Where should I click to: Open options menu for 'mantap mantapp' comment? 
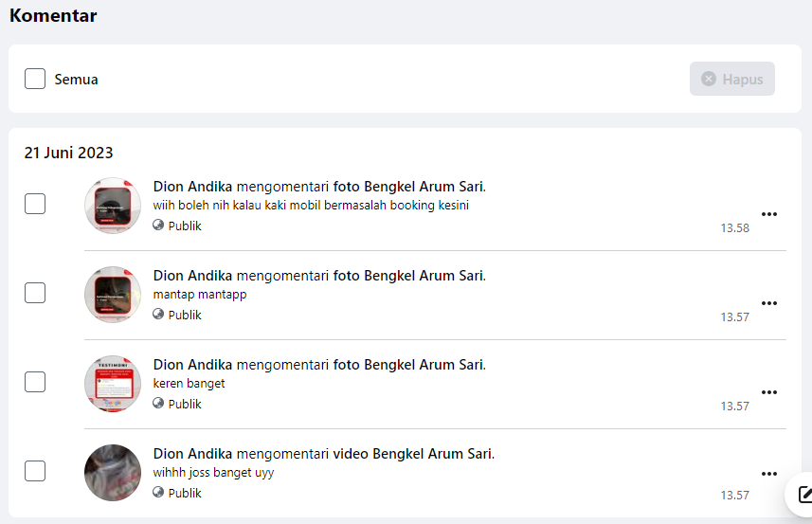click(769, 303)
